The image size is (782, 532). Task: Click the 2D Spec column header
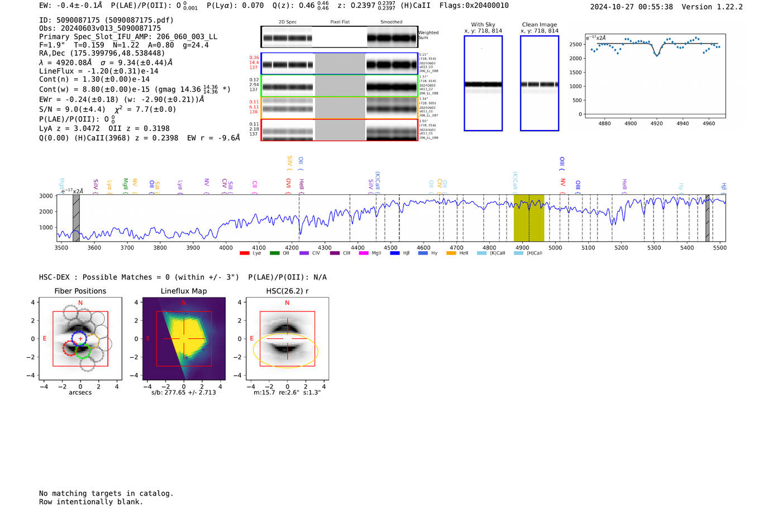[x=288, y=22]
